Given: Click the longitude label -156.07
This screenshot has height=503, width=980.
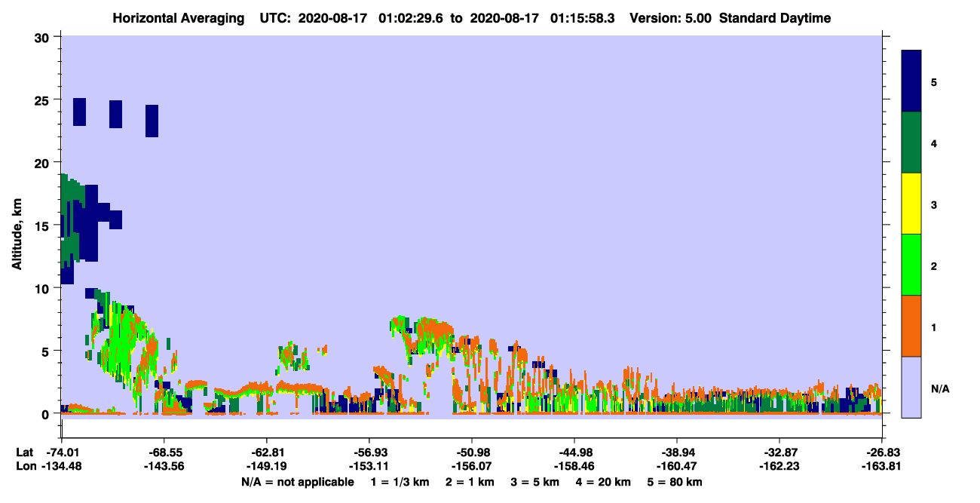Looking at the screenshot, I should point(471,466).
